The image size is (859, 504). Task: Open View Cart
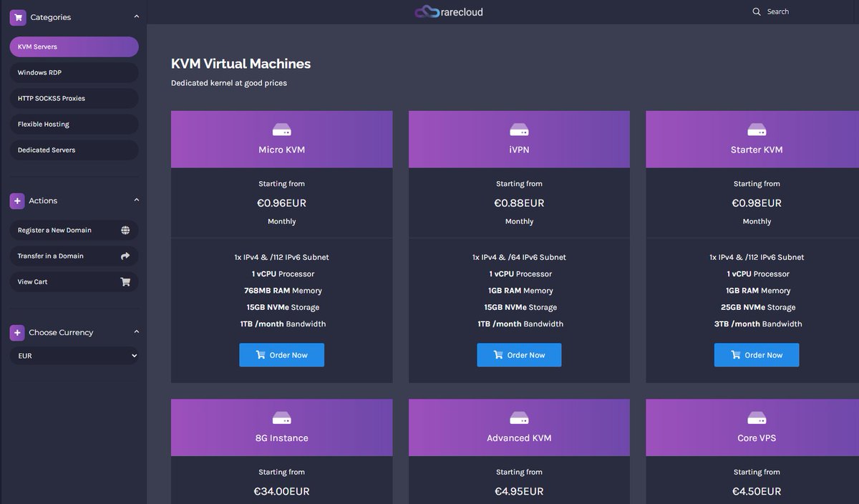(x=74, y=282)
